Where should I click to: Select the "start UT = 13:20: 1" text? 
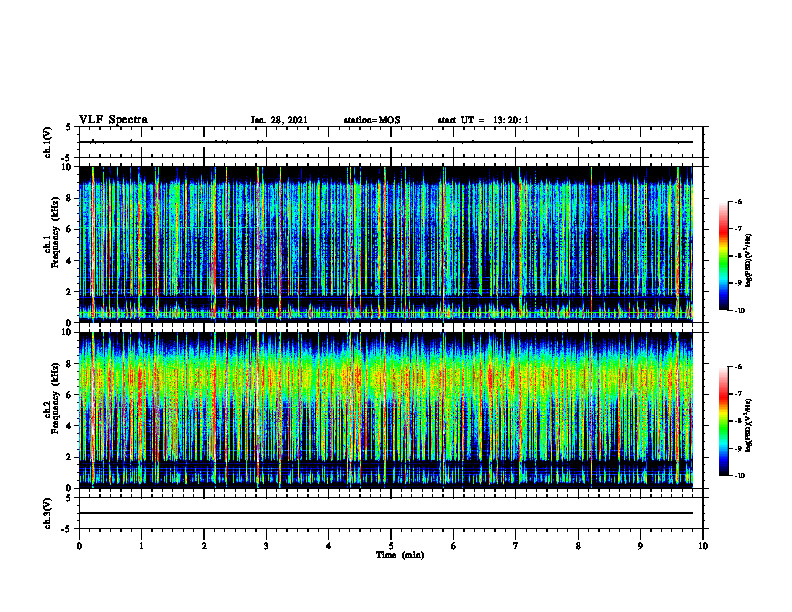coord(483,120)
